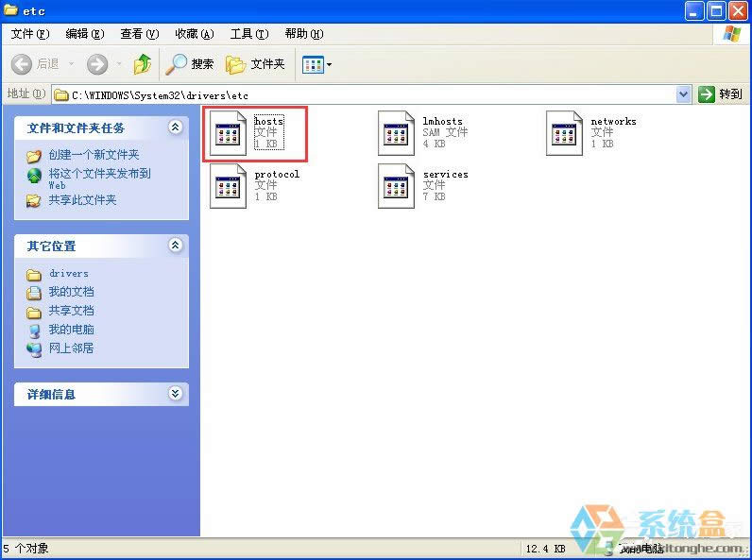Open 共享文档 link

(x=71, y=311)
